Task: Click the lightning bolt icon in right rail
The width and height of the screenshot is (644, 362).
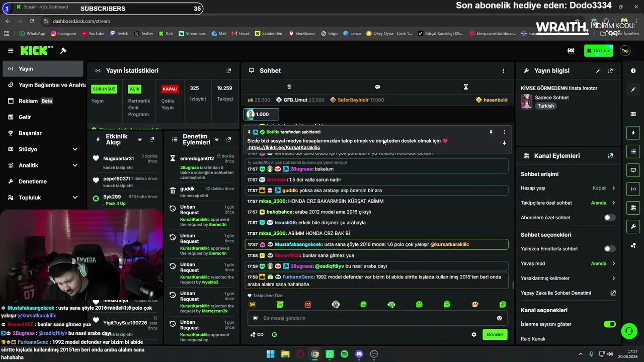Action: pyautogui.click(x=633, y=133)
